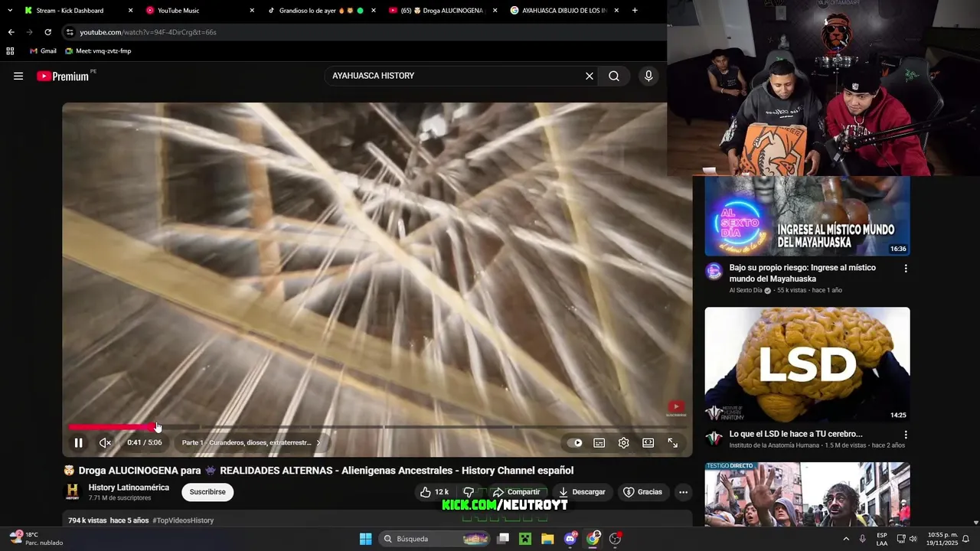Close the YouTube Music tab
Screen dimensions: 980x551
[252, 11]
